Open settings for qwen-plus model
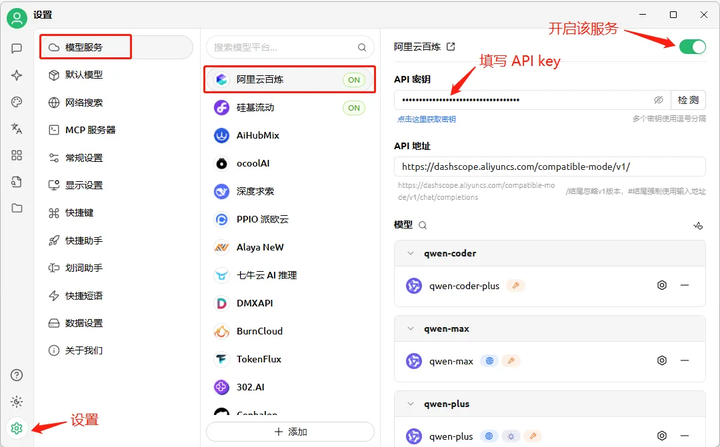 pos(662,436)
